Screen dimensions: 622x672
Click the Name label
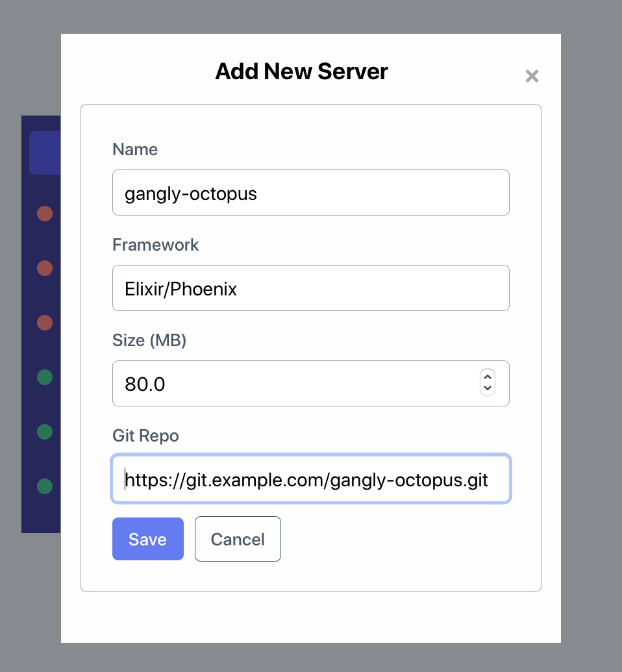click(135, 149)
